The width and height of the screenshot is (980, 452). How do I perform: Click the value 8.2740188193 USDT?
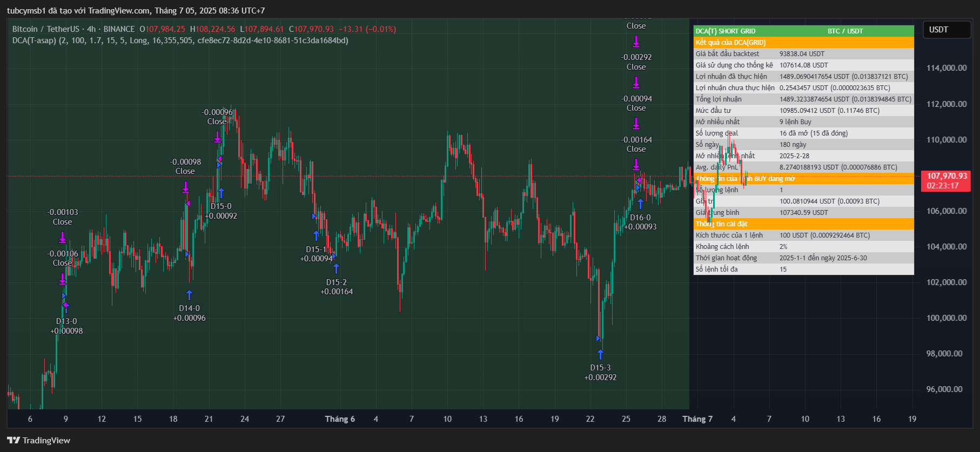809,167
